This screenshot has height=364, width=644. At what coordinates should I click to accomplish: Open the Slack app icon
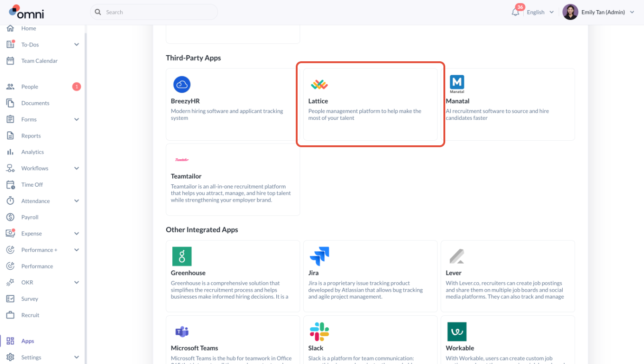click(319, 331)
